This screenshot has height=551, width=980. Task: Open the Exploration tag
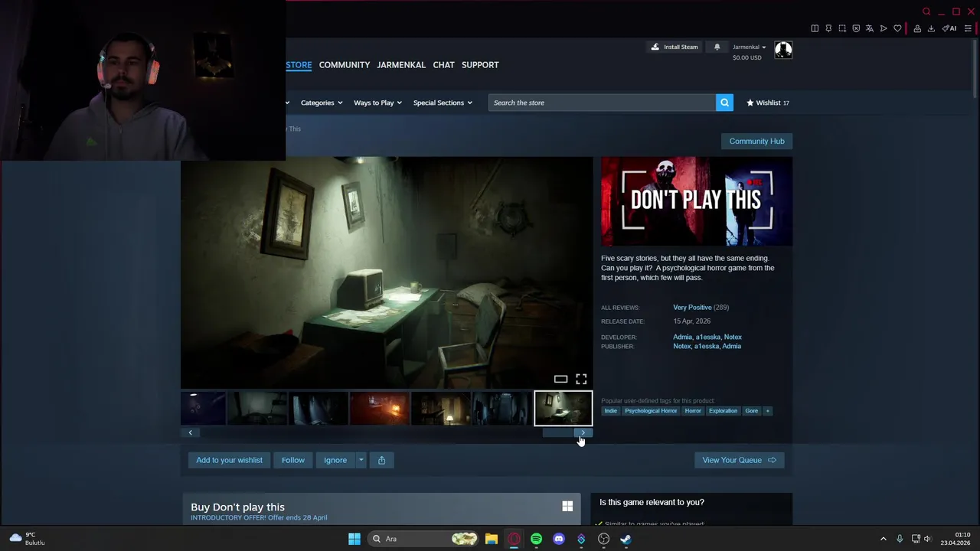pos(723,411)
